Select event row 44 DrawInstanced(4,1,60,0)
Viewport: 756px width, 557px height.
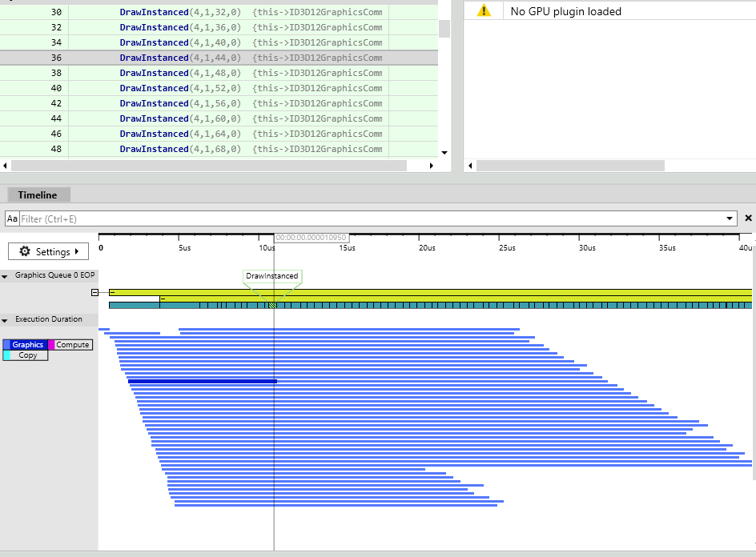click(219, 118)
